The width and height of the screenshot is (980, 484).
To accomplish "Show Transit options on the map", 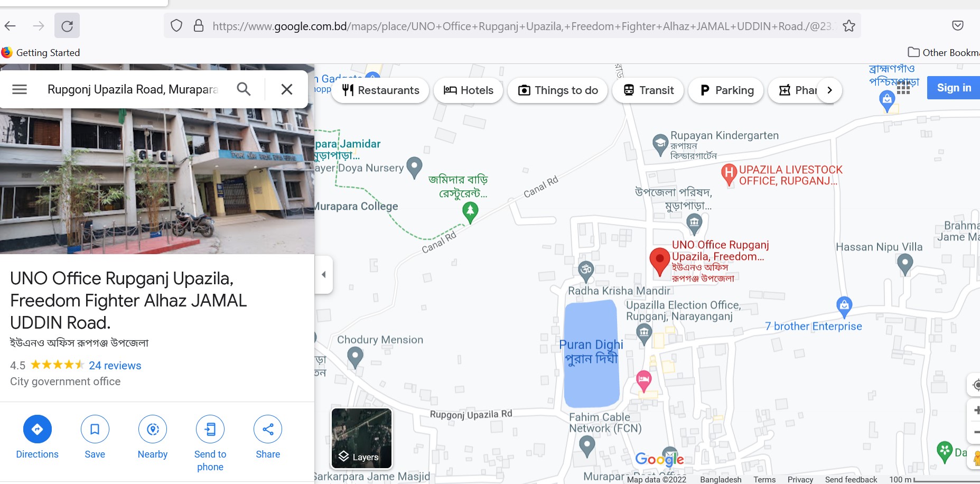I will [648, 90].
